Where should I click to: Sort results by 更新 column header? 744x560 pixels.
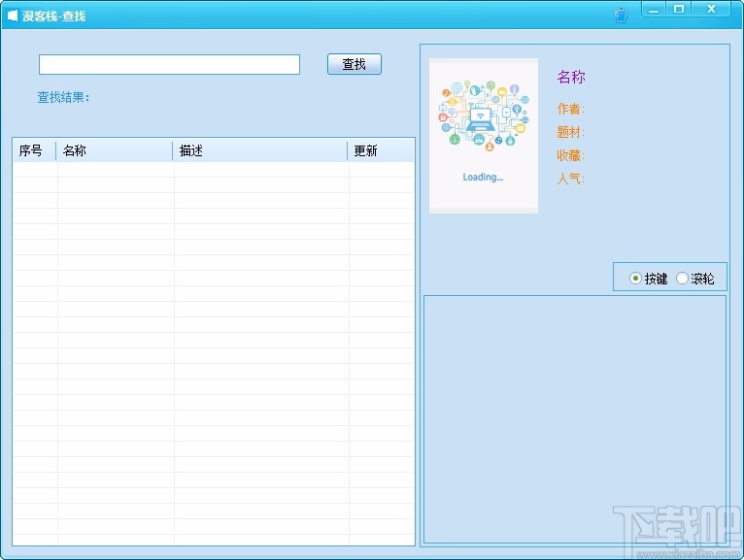point(381,150)
